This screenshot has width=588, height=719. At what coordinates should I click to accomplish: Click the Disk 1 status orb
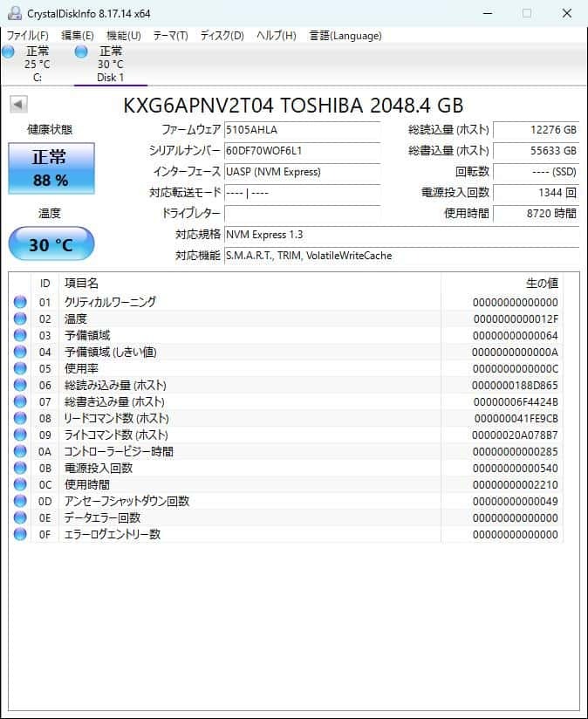point(81,51)
